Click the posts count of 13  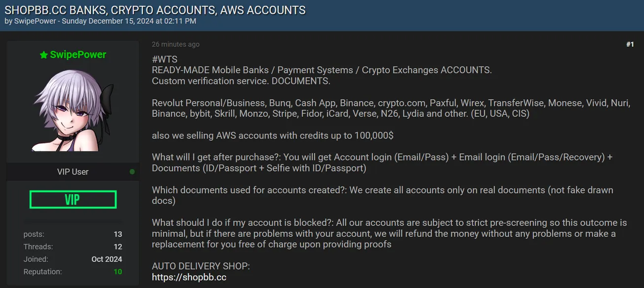click(118, 234)
